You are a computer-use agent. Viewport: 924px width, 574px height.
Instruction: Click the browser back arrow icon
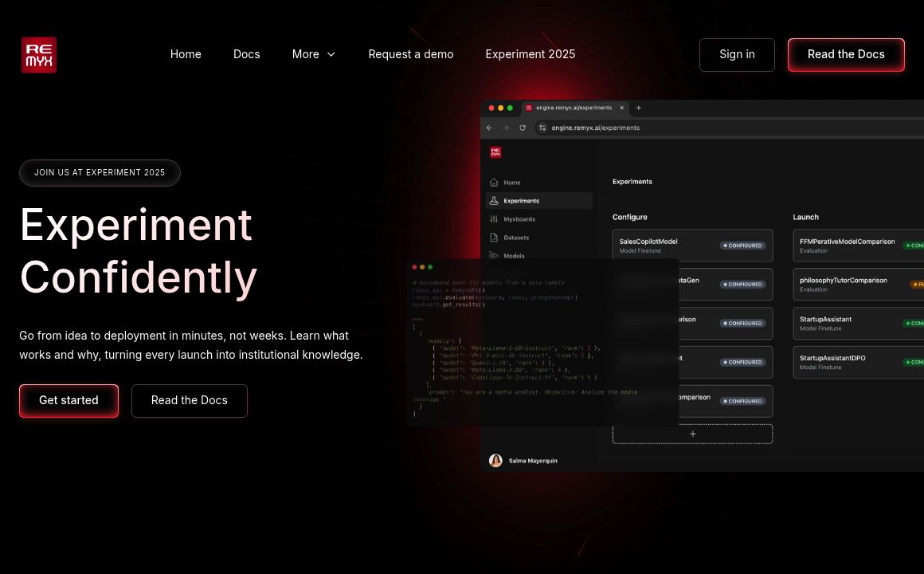pos(489,128)
